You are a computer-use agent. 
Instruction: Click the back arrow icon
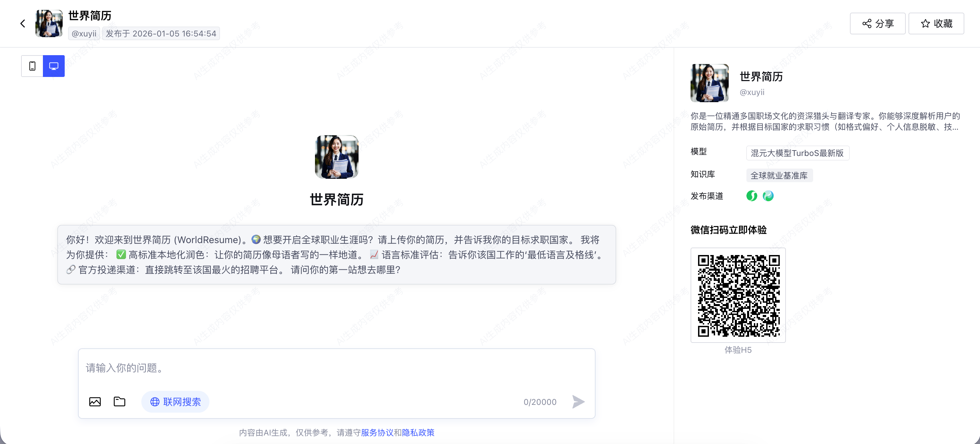23,23
